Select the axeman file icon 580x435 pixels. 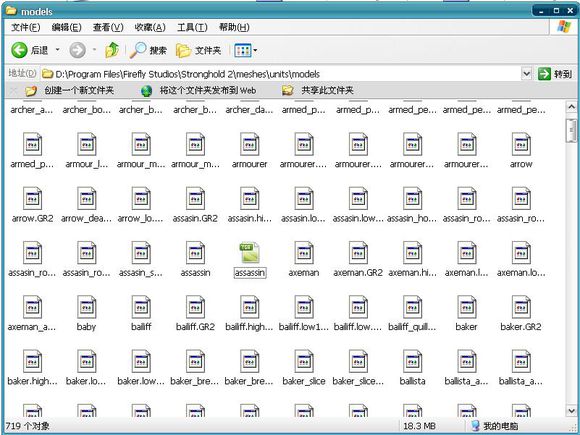click(304, 253)
